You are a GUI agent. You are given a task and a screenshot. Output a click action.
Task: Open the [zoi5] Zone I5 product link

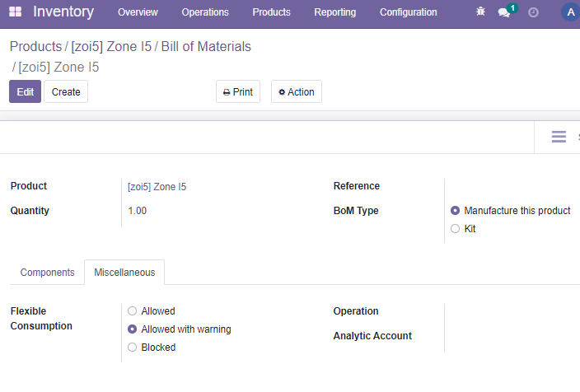(157, 187)
